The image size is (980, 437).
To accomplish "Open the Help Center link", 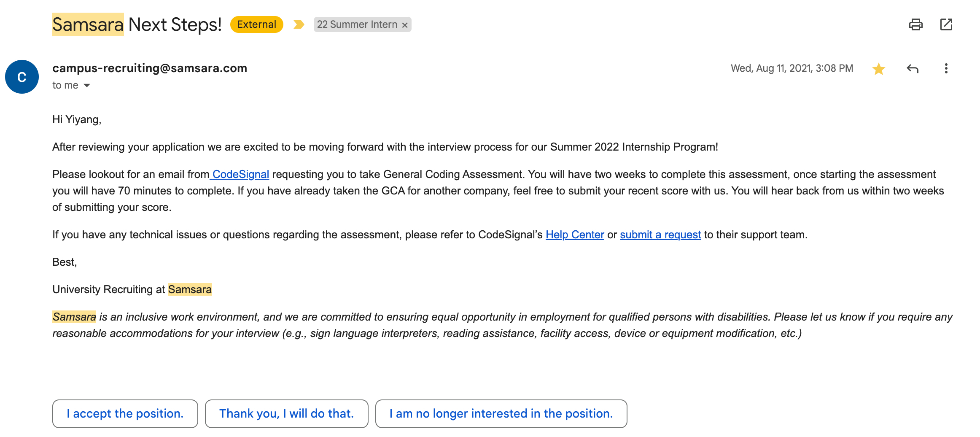I will 575,235.
